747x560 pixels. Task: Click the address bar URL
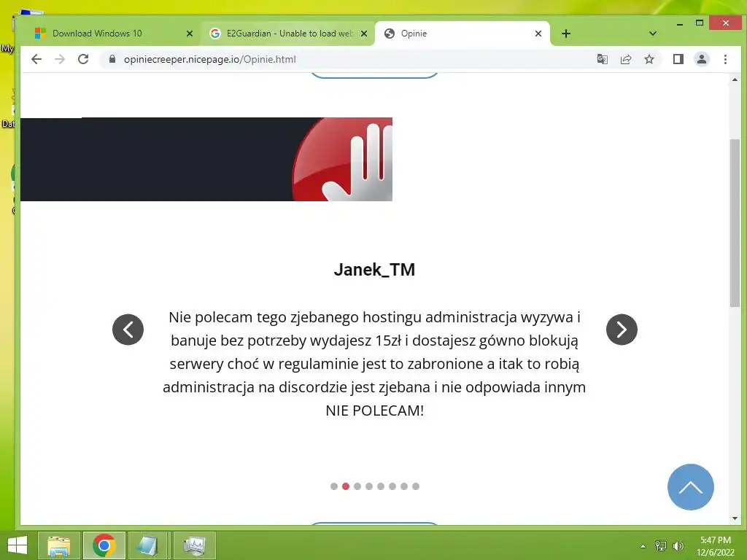click(x=209, y=59)
